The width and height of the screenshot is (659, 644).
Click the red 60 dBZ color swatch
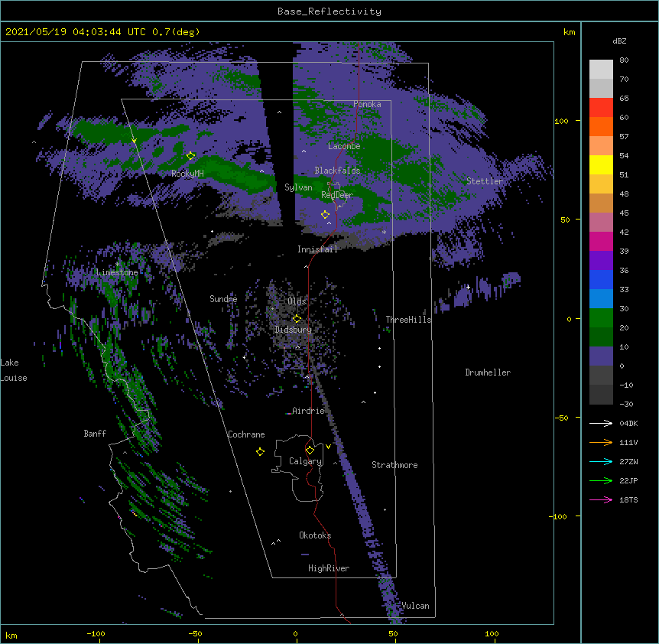601,108
